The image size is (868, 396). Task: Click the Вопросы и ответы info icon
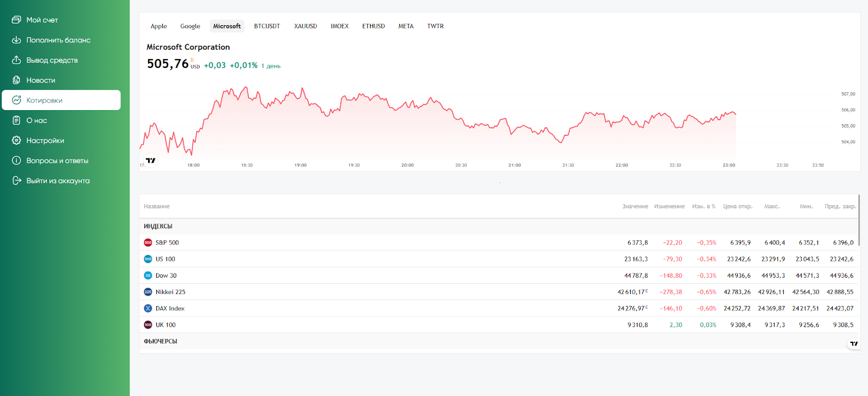[16, 161]
